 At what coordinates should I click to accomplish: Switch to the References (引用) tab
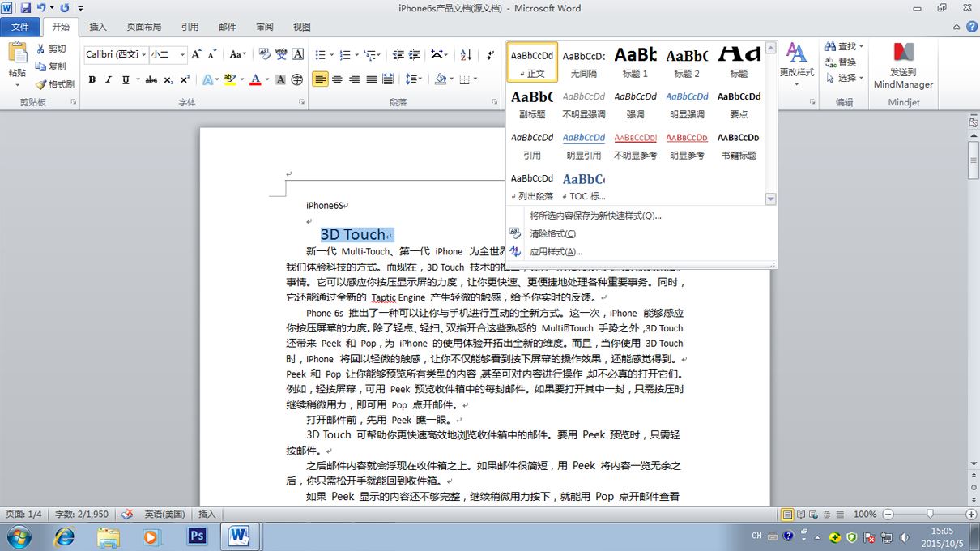[x=190, y=27]
